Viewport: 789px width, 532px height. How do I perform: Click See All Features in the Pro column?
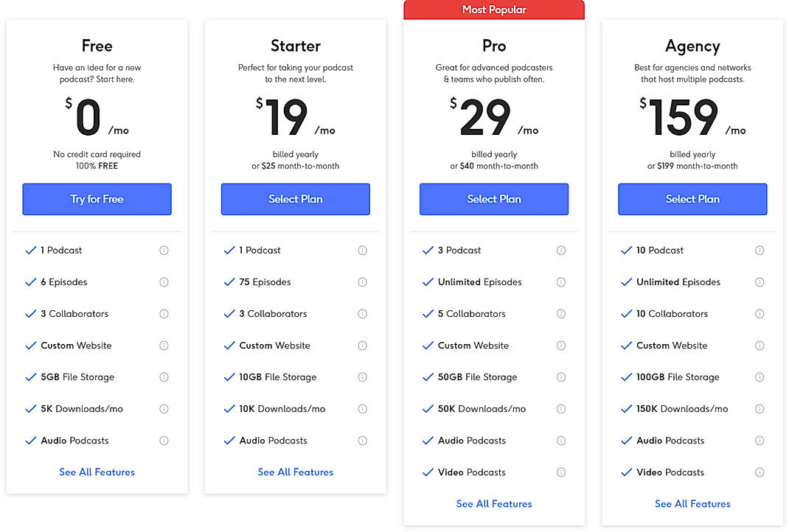pyautogui.click(x=493, y=503)
